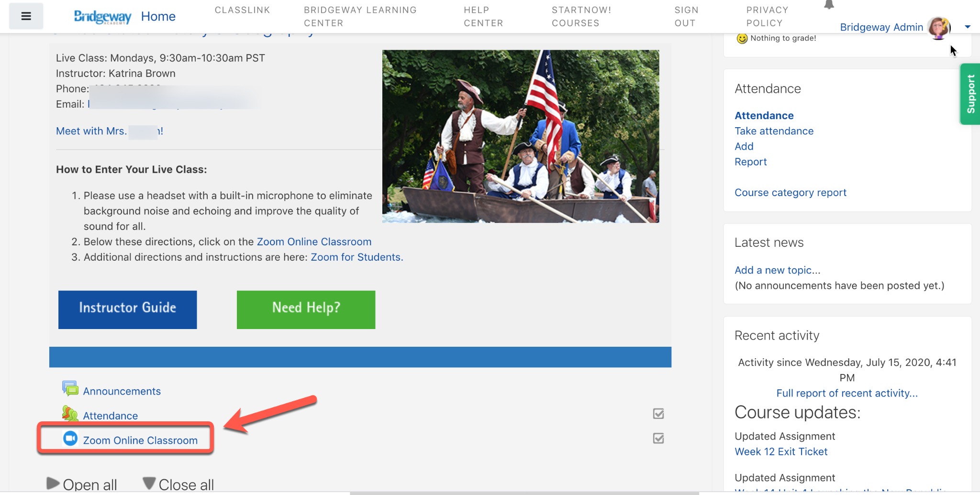Click the 'Latest news' block heading
Viewport: 980px width, 495px height.
click(769, 242)
